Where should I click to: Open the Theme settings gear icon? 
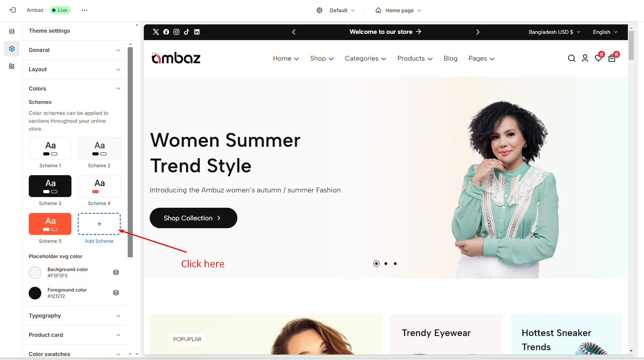[12, 49]
